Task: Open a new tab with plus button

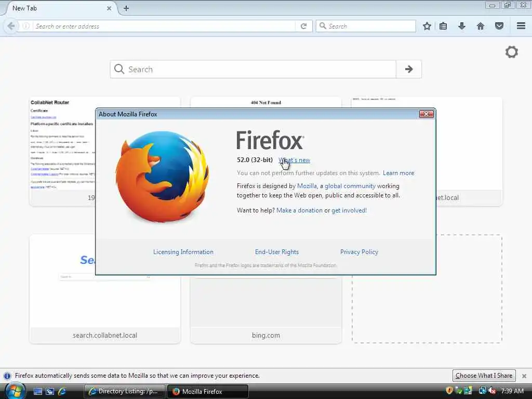Action: tap(126, 8)
